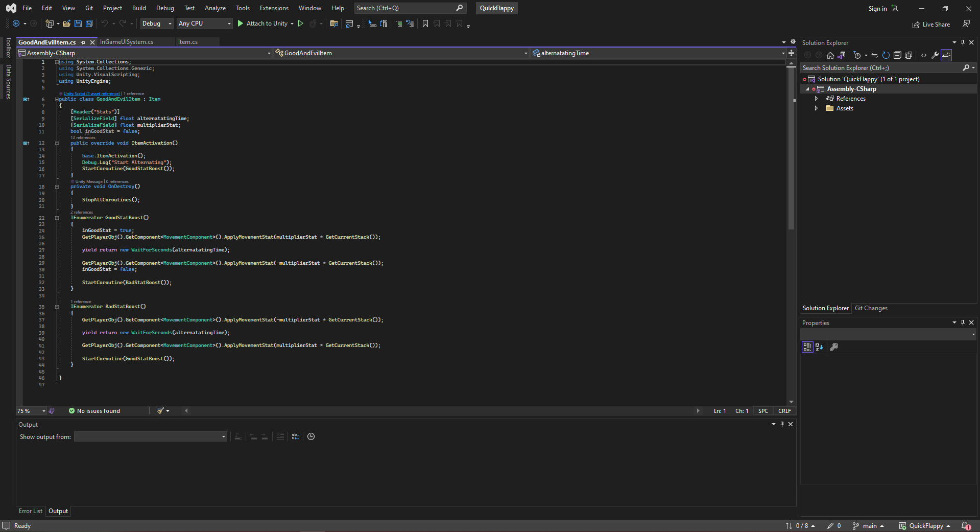
Task: Toggle pin on GoodAndEvilItem.cs tab
Action: coord(83,42)
